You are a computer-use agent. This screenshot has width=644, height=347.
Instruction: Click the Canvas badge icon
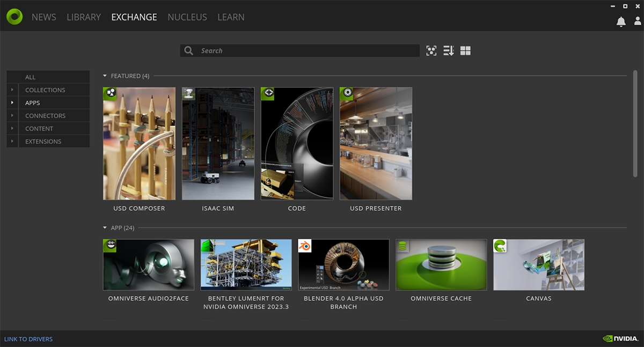point(500,246)
